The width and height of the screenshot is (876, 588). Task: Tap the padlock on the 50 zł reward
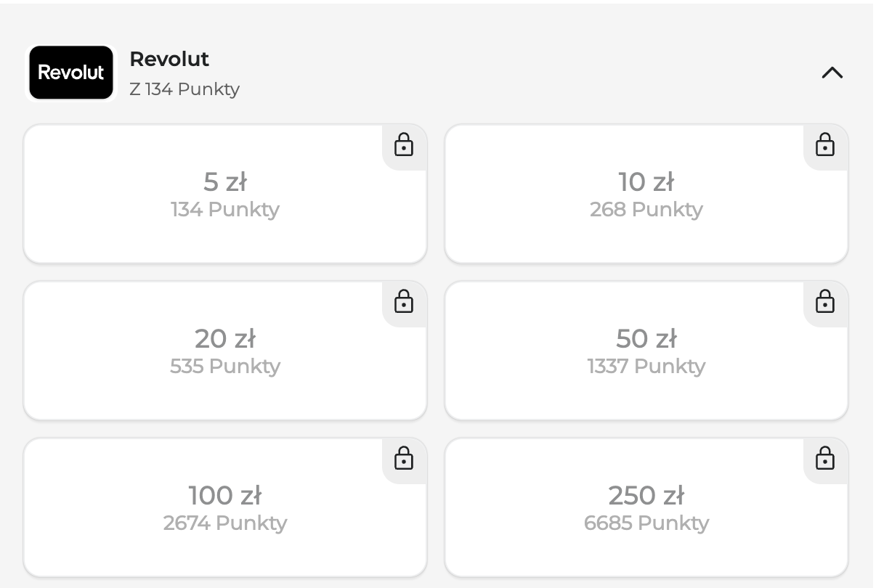825,302
